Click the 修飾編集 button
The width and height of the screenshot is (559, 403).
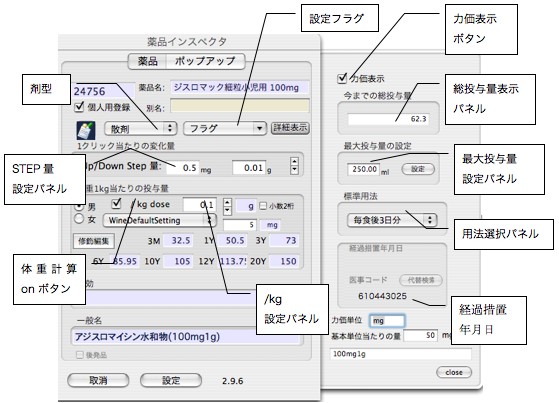[x=93, y=241]
